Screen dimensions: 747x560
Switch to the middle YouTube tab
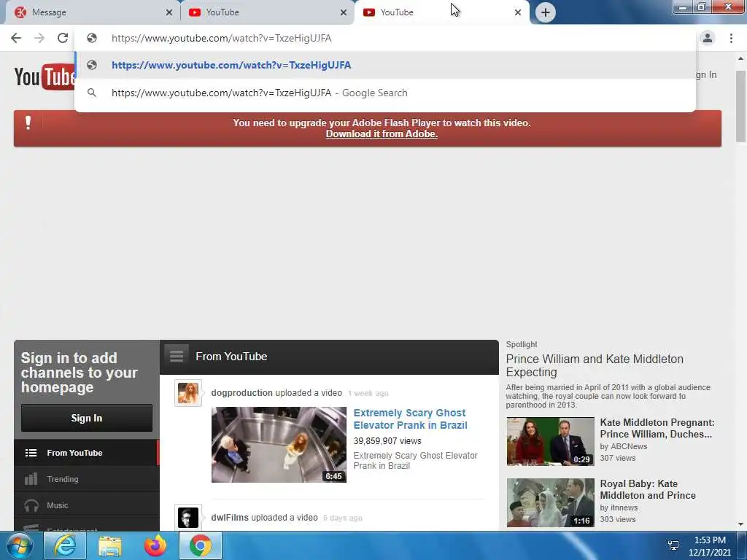pos(267,12)
